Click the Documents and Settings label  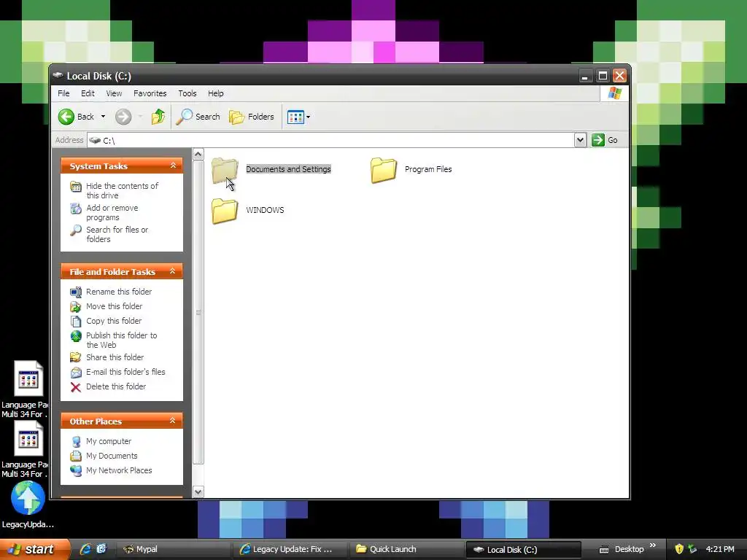pyautogui.click(x=288, y=169)
